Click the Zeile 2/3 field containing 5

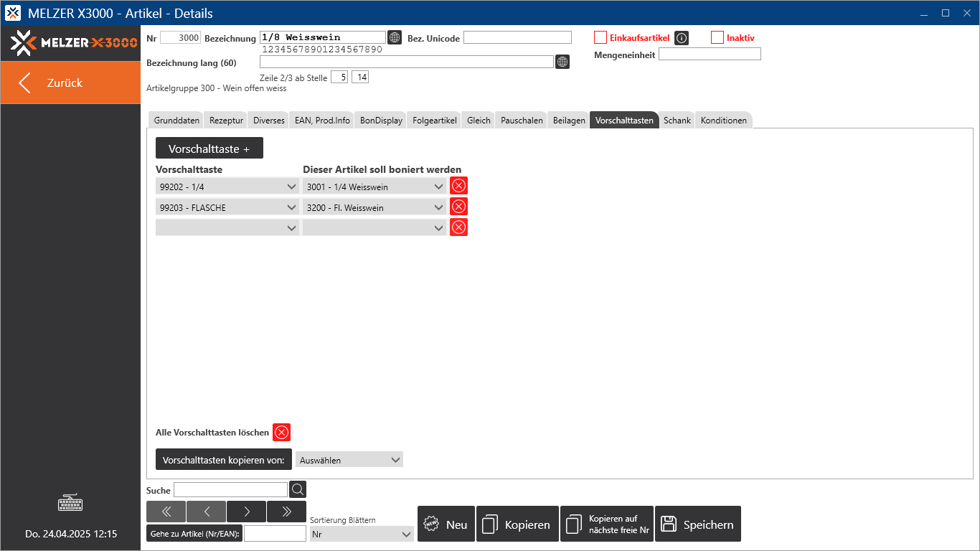click(339, 77)
